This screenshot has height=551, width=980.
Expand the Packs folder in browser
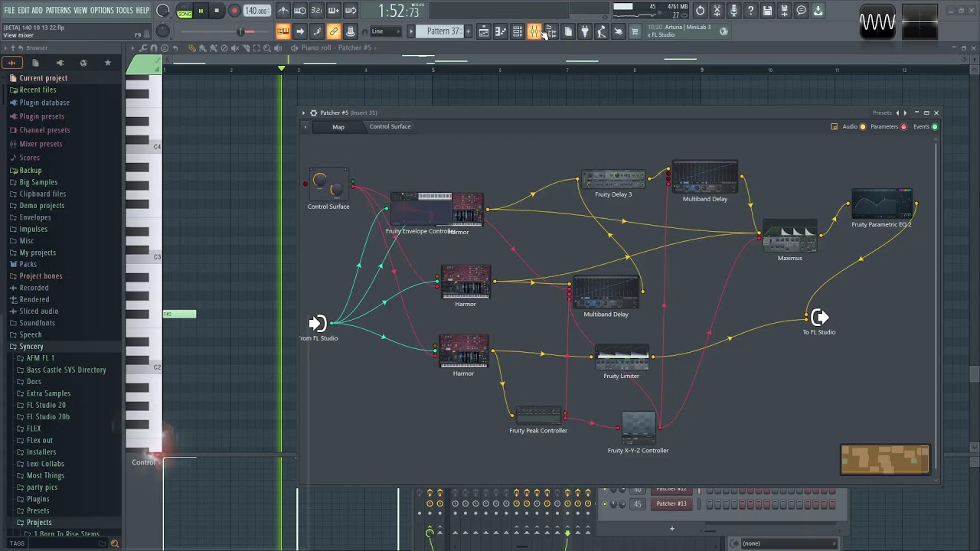point(28,264)
